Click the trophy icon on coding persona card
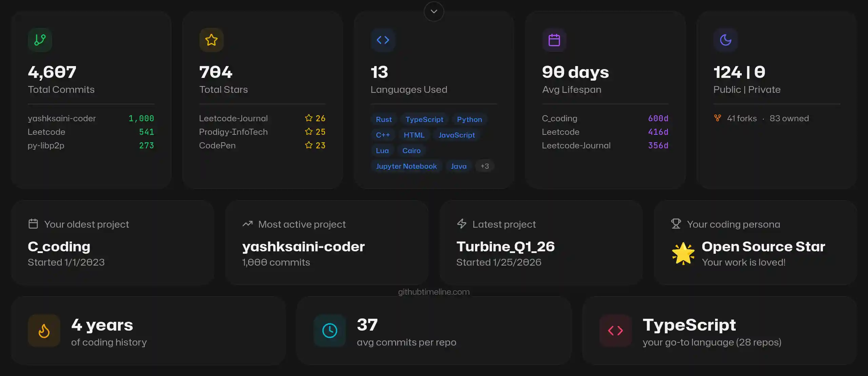The width and height of the screenshot is (868, 376). (x=675, y=224)
